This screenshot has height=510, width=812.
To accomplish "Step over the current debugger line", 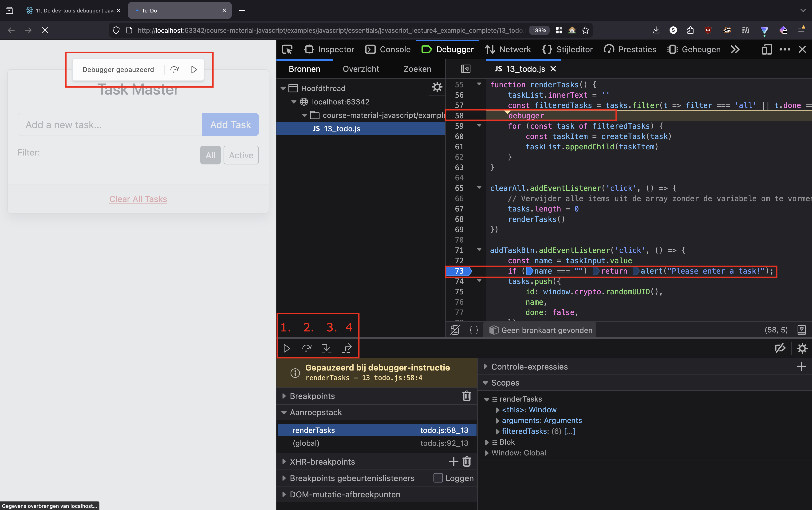I will click(306, 348).
